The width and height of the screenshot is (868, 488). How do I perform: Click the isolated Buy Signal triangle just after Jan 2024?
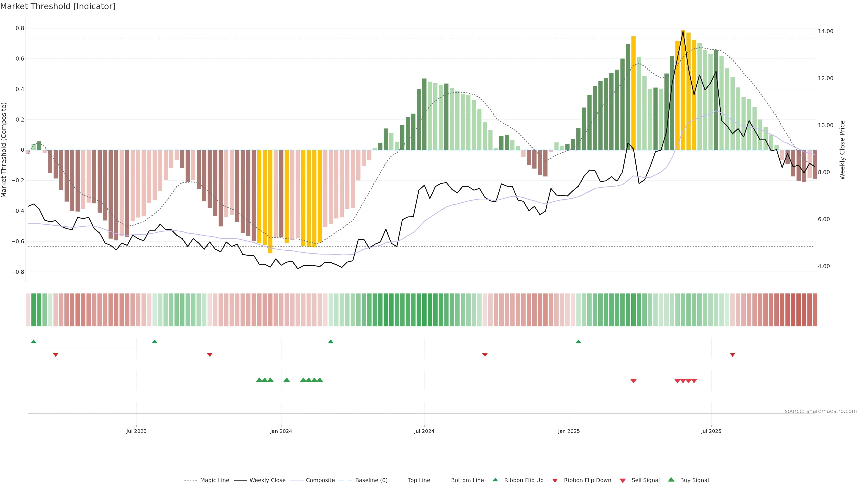coord(287,380)
